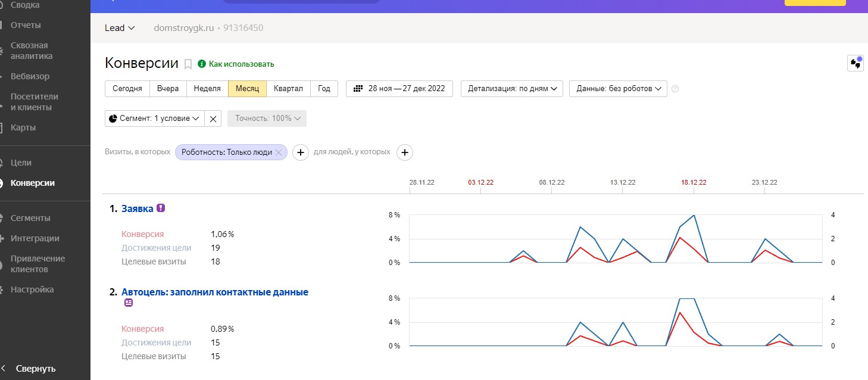This screenshot has width=868, height=380.
Task: Open Сегменты in the sidebar
Action: [30, 218]
